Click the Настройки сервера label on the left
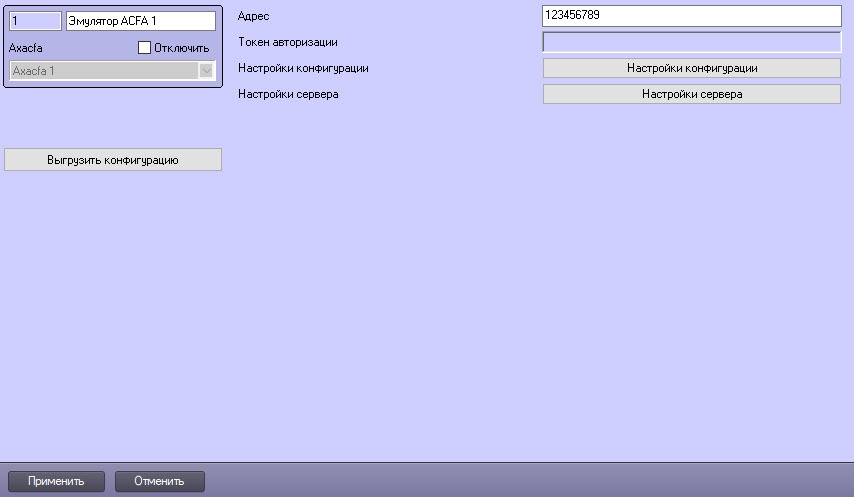Viewport: 854px width, 497px height. point(288,94)
